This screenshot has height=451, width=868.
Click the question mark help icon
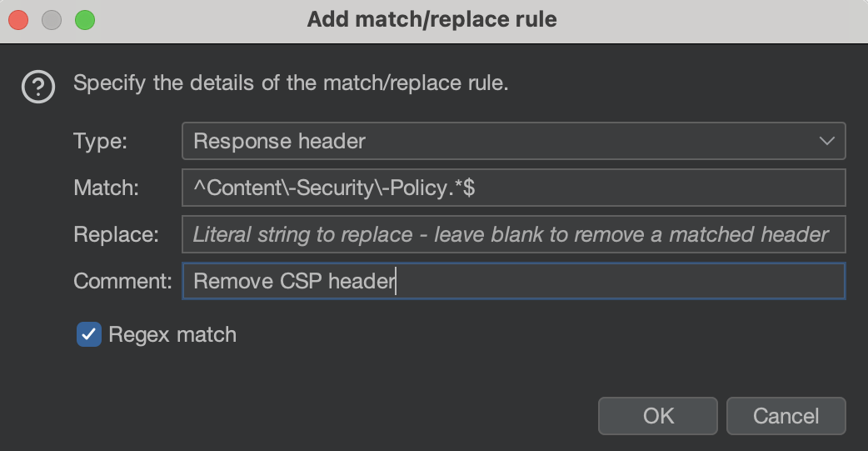(x=38, y=86)
